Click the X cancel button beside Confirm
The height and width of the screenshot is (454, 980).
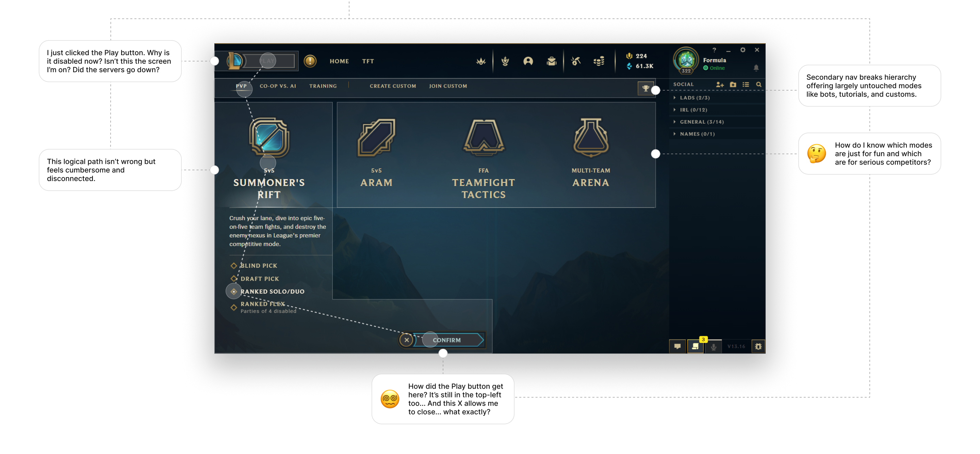[406, 341]
